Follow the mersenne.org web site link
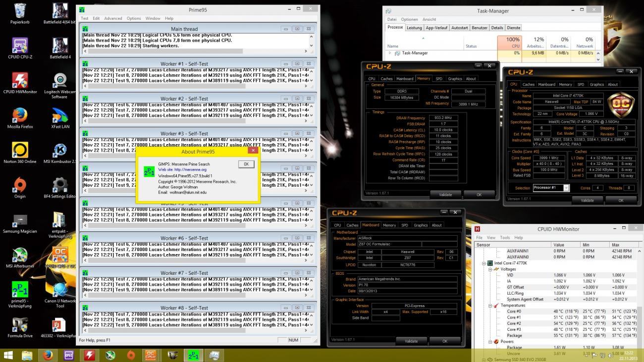This screenshot has height=362, width=644. coord(182,169)
